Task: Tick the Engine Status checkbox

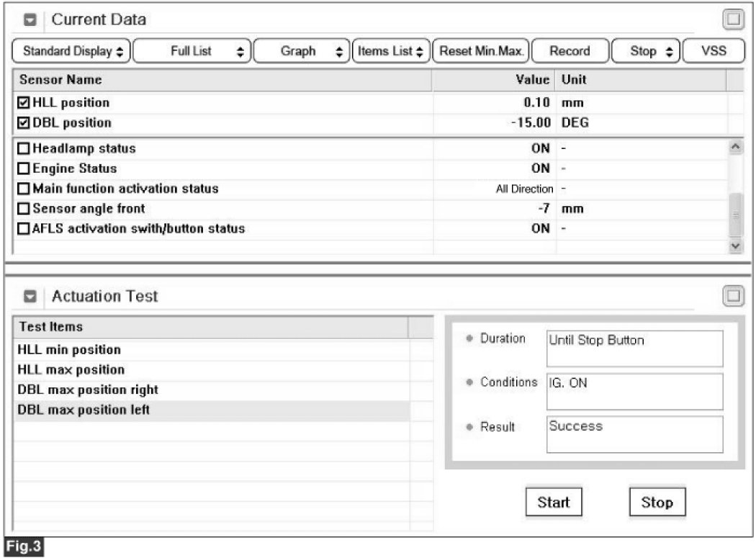Action: (x=24, y=169)
